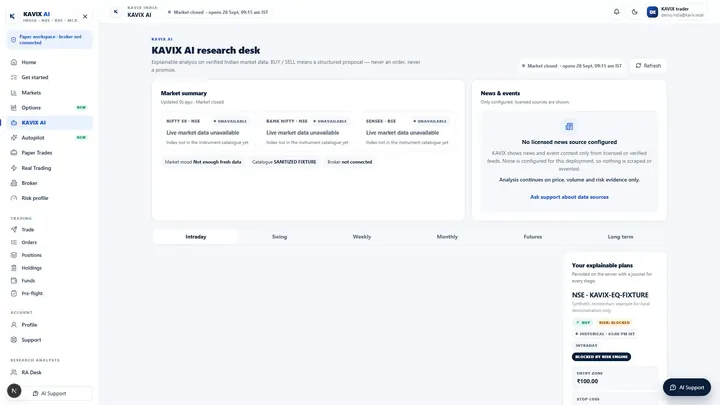The height and width of the screenshot is (405, 720).
Task: Open Markets chart icon in sidebar
Action: 14,93
